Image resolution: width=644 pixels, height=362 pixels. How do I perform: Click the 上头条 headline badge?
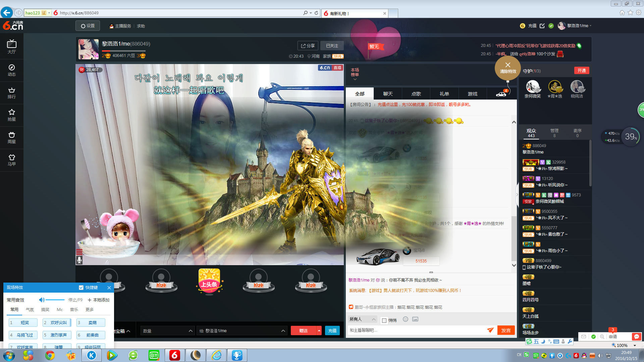click(x=209, y=282)
